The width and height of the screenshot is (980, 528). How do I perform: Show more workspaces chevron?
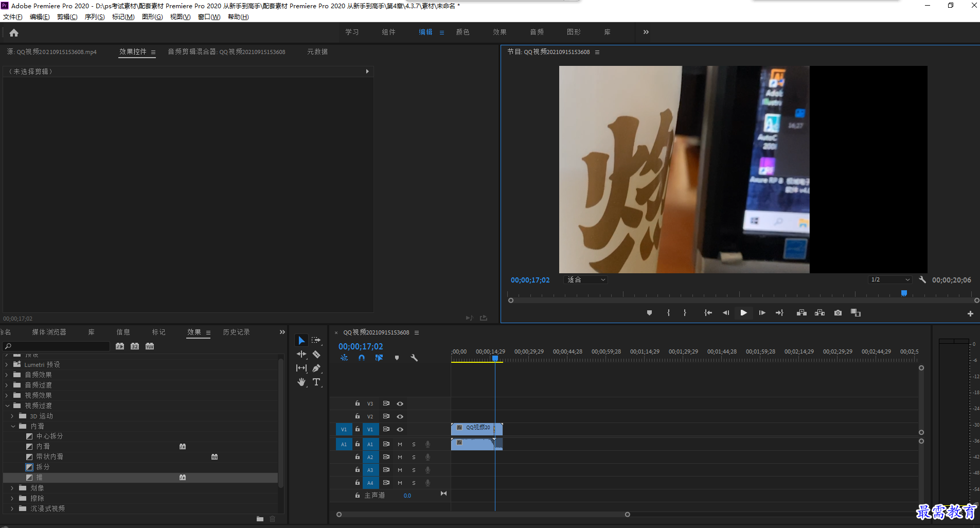pos(646,32)
